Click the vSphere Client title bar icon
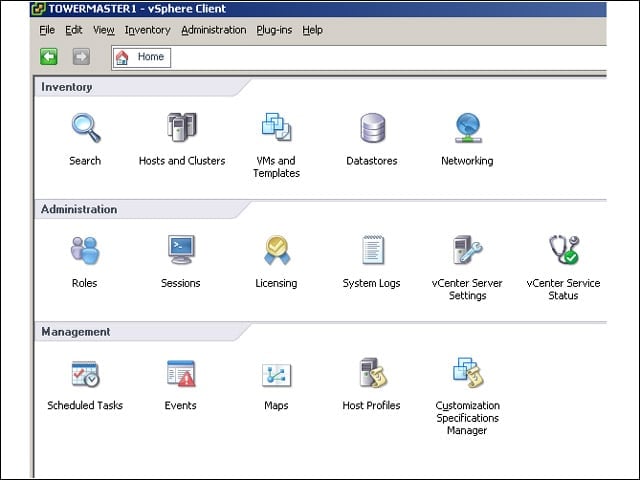The image size is (640, 480). tap(38, 8)
